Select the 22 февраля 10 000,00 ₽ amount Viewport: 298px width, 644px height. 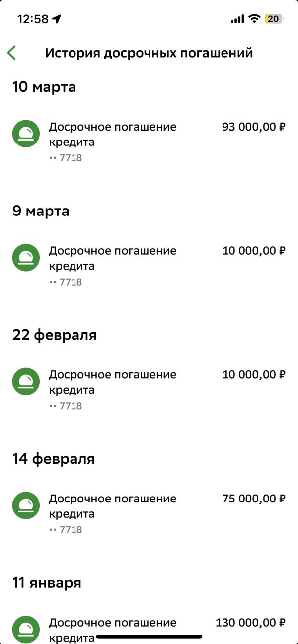254,374
